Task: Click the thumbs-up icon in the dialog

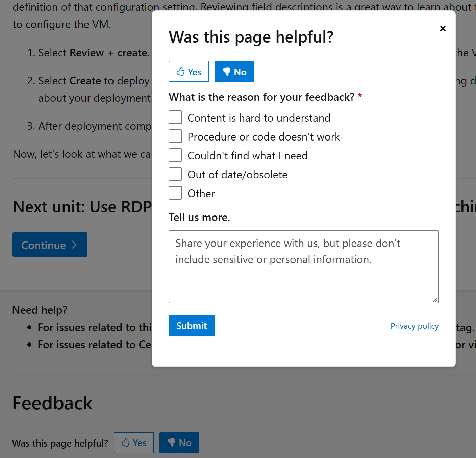Action: coord(180,71)
